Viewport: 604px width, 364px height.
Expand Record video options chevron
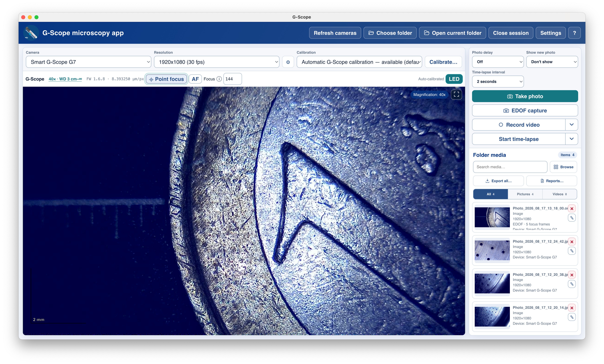571,125
